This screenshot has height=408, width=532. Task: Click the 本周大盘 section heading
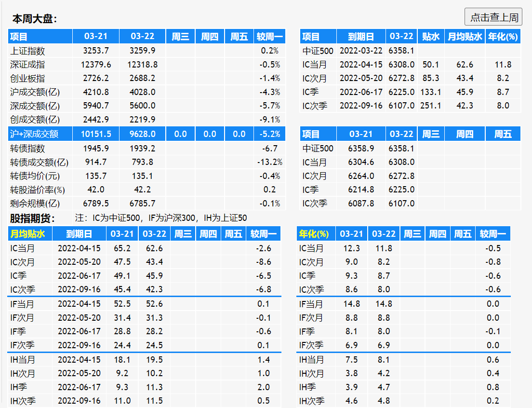click(35, 19)
